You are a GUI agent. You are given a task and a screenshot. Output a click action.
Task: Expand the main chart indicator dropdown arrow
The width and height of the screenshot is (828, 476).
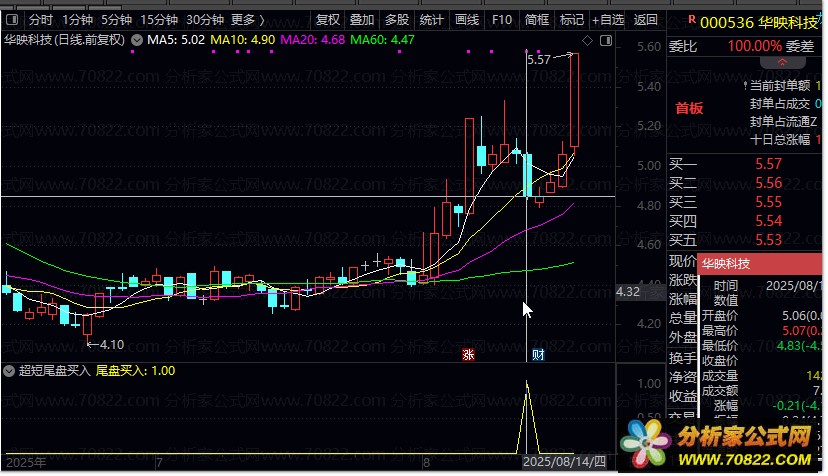click(x=137, y=40)
